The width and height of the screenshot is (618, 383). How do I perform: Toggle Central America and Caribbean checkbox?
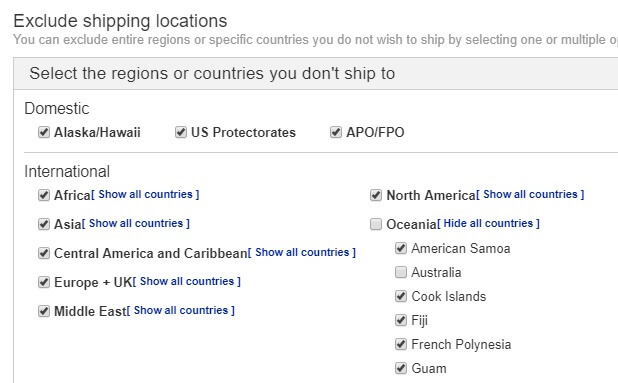[x=44, y=253]
